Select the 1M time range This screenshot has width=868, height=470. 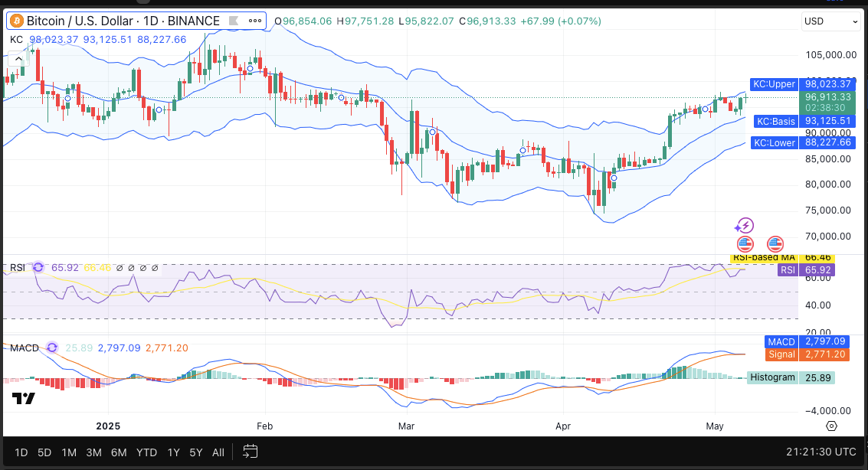point(69,452)
